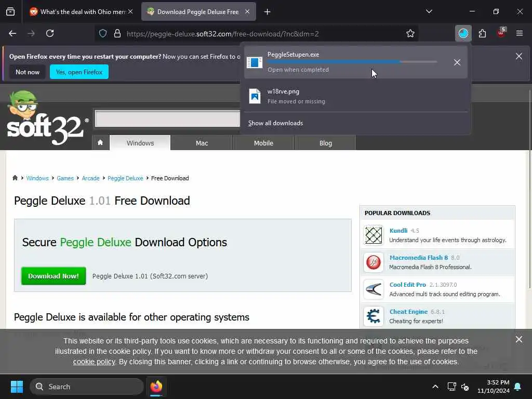This screenshot has height=399, width=532.
Task: Open Peggle Deluxe breadcrumb link
Action: click(x=125, y=178)
